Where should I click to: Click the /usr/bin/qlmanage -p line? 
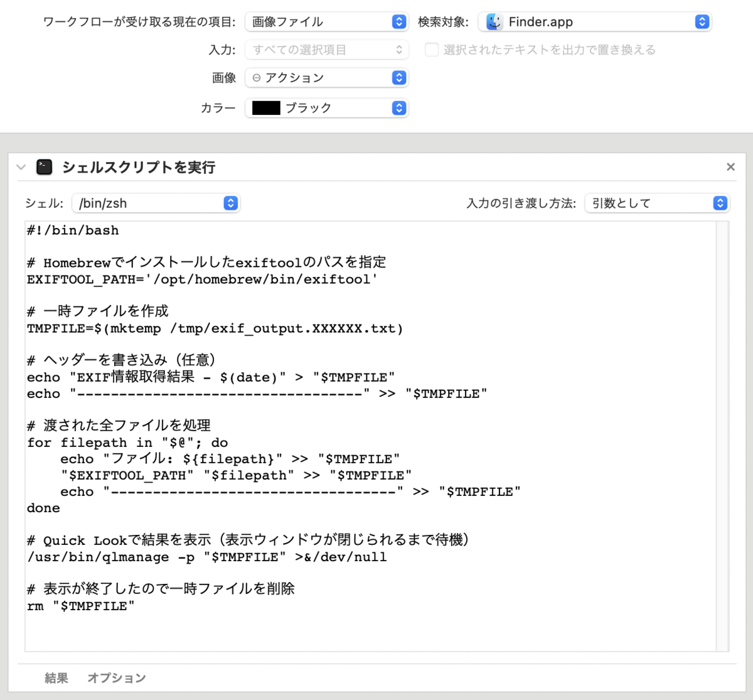(207, 557)
